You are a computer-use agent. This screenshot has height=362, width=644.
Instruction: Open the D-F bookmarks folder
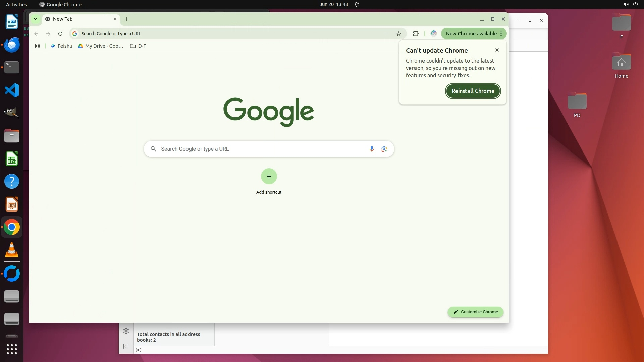pos(138,46)
